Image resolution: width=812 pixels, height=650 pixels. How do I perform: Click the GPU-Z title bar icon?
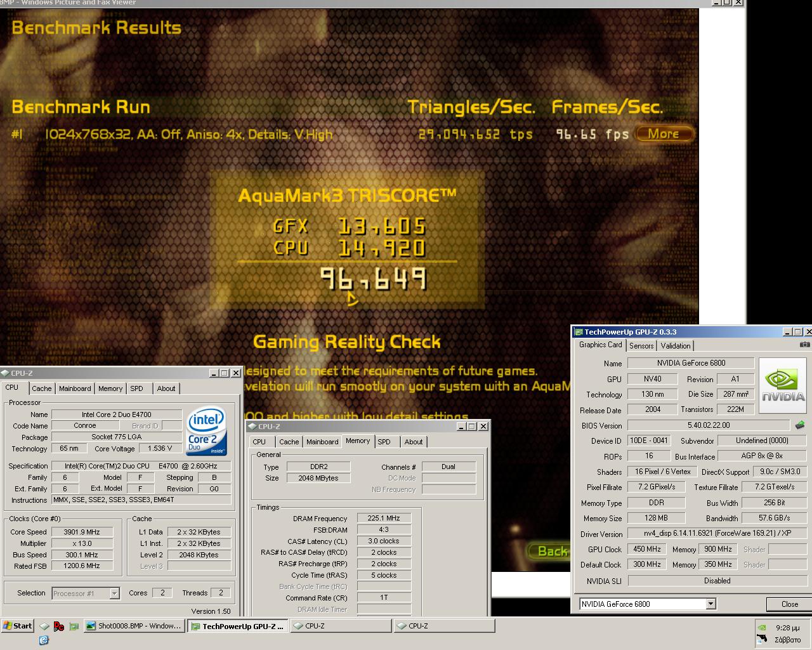pyautogui.click(x=578, y=331)
